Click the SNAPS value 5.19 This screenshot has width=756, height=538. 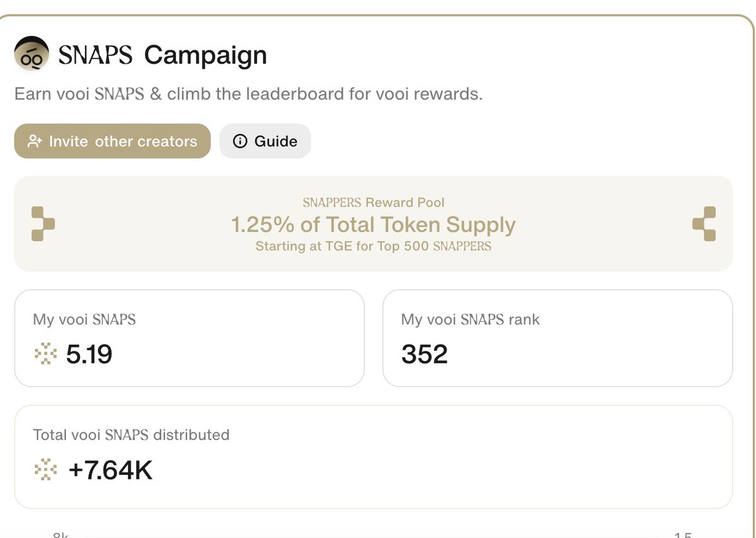pyautogui.click(x=89, y=355)
